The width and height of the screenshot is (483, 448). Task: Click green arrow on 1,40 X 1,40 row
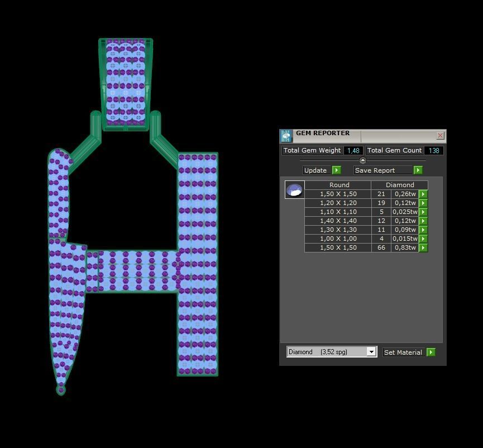point(423,221)
